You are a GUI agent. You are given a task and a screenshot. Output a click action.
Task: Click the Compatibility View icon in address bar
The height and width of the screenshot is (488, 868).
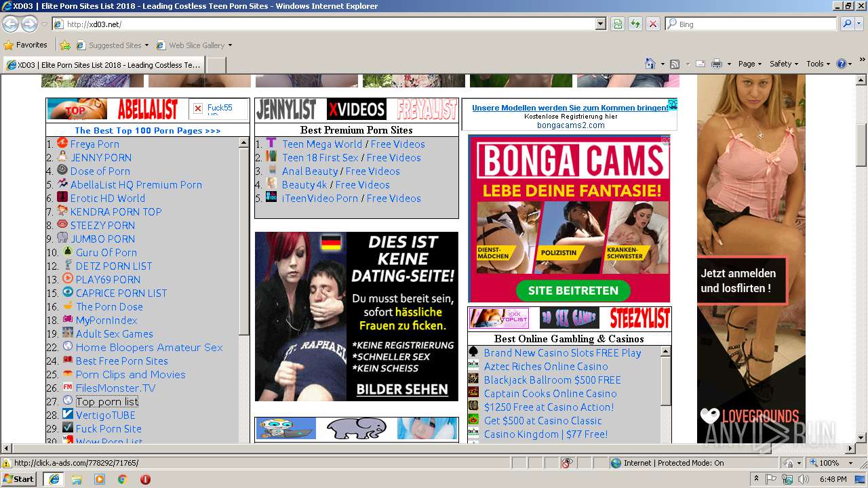coord(618,24)
